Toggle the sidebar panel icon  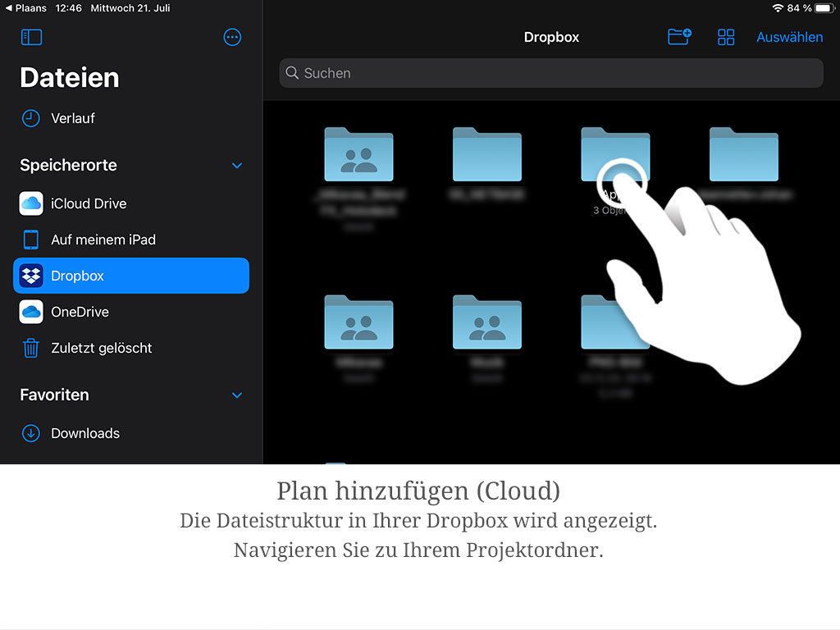point(31,37)
